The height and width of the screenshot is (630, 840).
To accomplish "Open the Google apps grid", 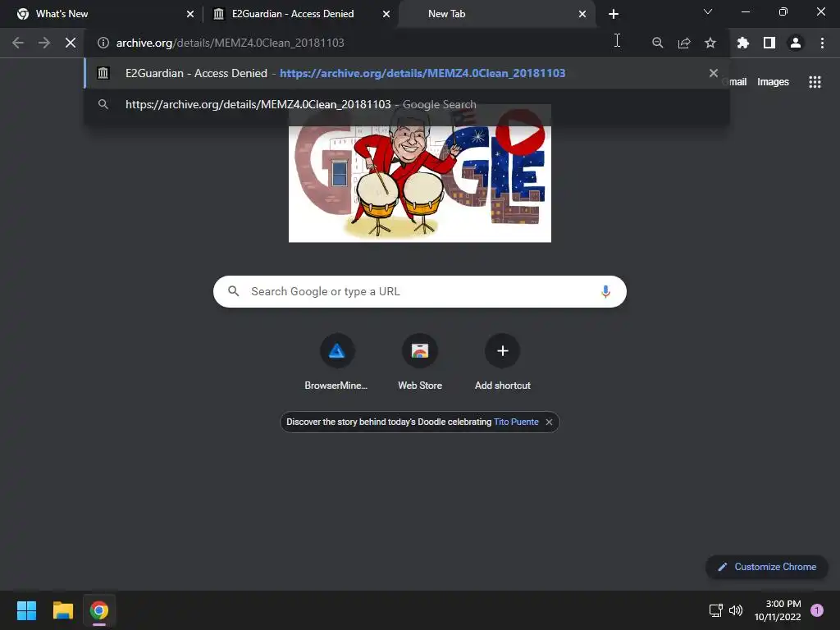I will tap(815, 82).
